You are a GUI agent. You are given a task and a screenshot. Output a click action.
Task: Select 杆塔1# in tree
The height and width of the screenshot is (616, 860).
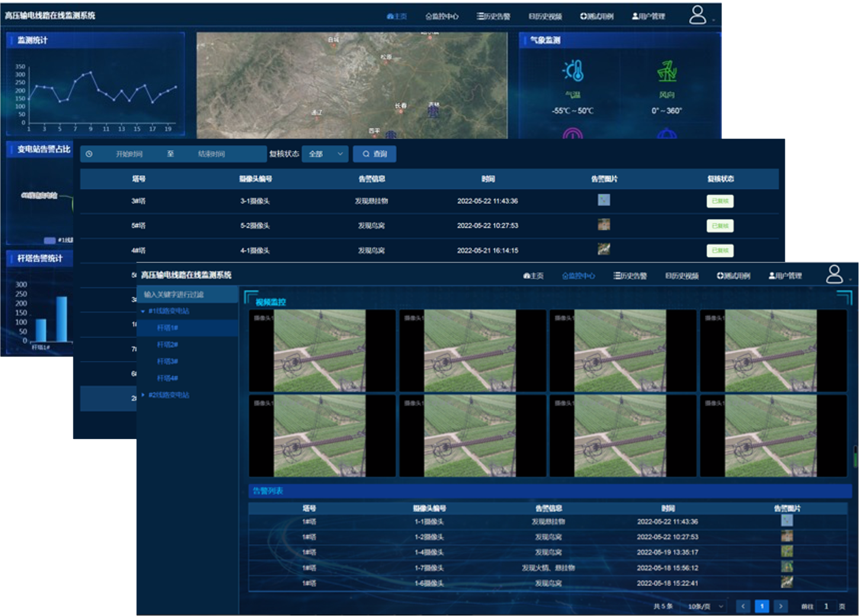click(188, 328)
